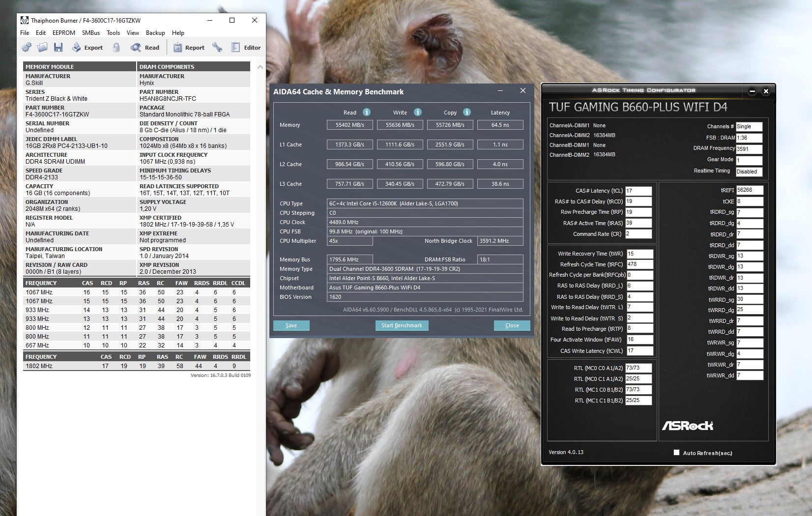
Task: Minimize the AIDA64 benchmark window
Action: point(500,91)
